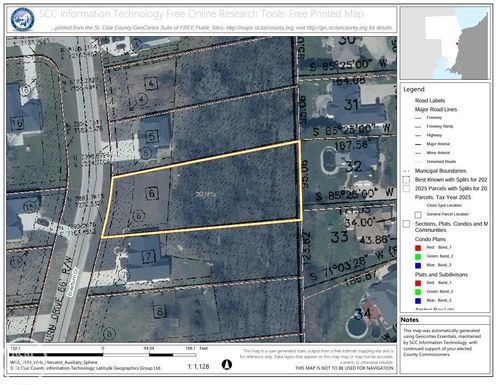This screenshot has width=500, height=385.
Task: Click lot number 32 on the map
Action: [x=353, y=166]
